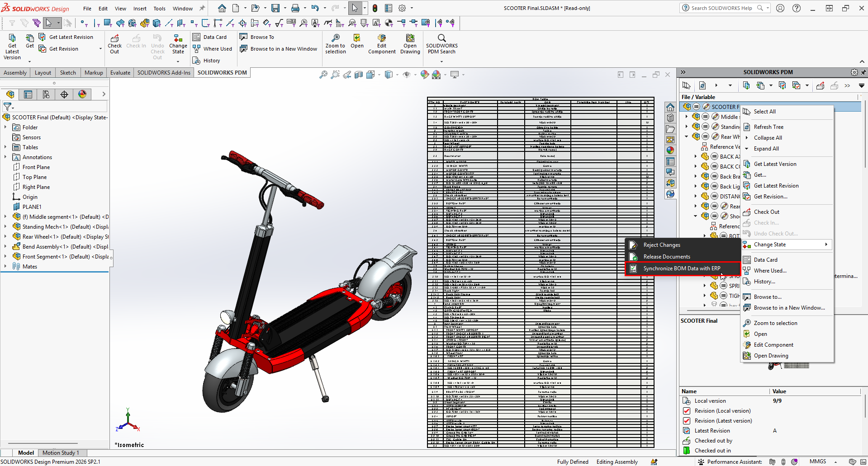Image resolution: width=868 pixels, height=466 pixels.
Task: Switch to the ConfigurationManager tab icon
Action: coord(46,94)
